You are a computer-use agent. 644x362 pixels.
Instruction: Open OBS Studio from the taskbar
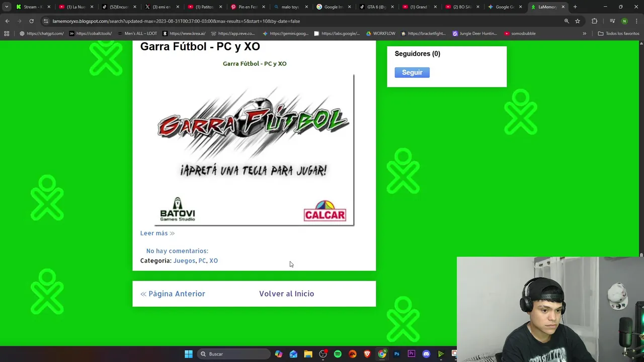click(x=323, y=354)
